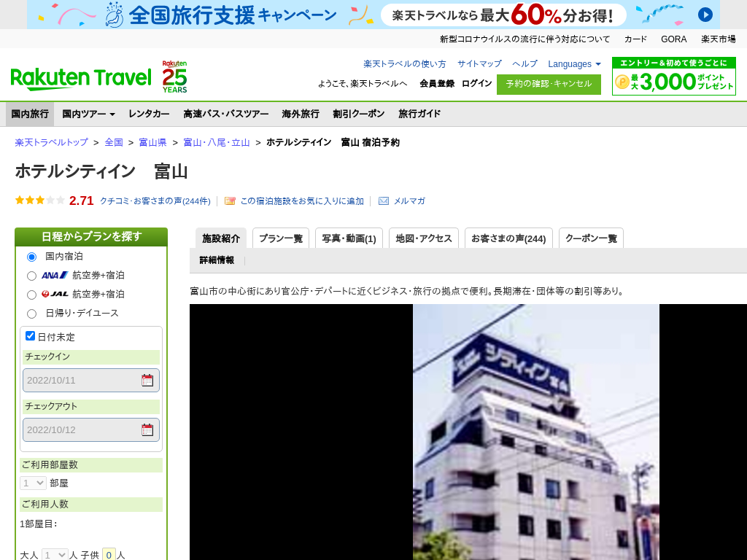
Task: Expand the 国内ツアー menu dropdown
Action: pos(88,114)
